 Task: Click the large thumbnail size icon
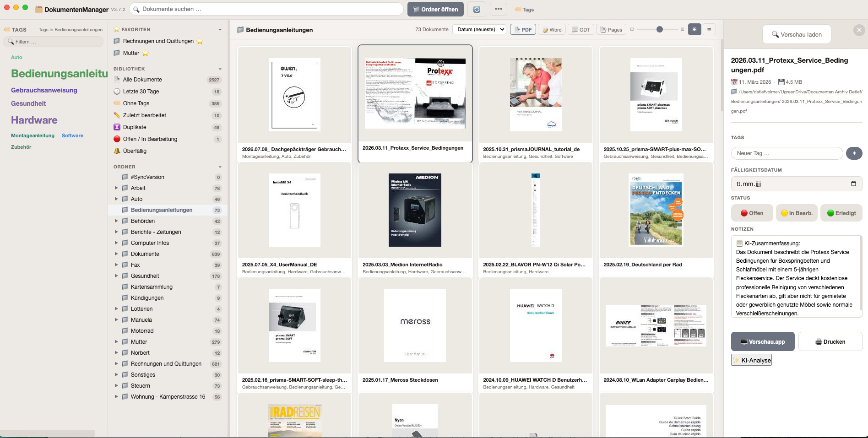tap(682, 29)
